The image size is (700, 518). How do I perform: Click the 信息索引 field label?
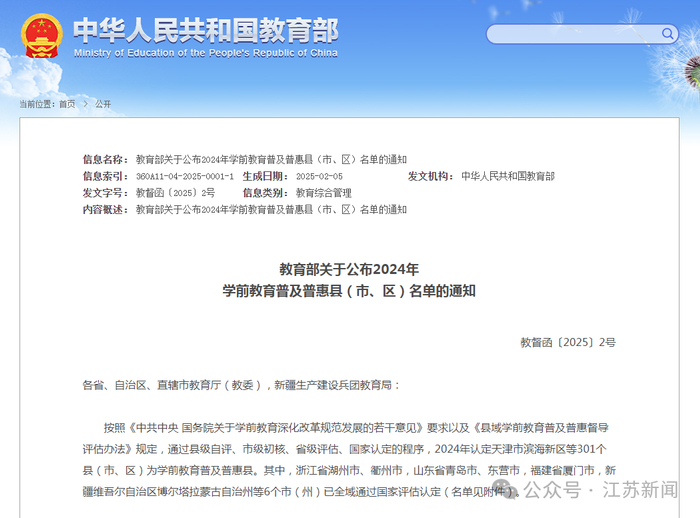pyautogui.click(x=105, y=176)
